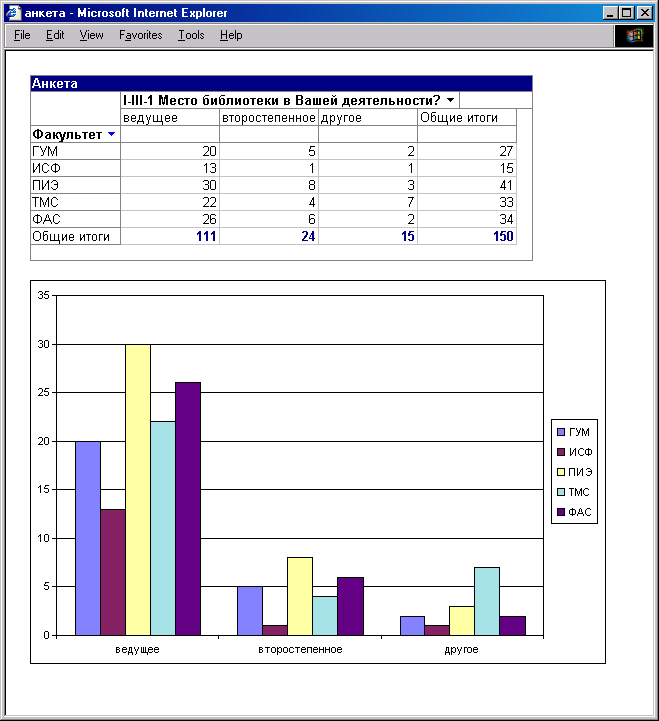
Task: Open the Help menu
Action: (231, 35)
